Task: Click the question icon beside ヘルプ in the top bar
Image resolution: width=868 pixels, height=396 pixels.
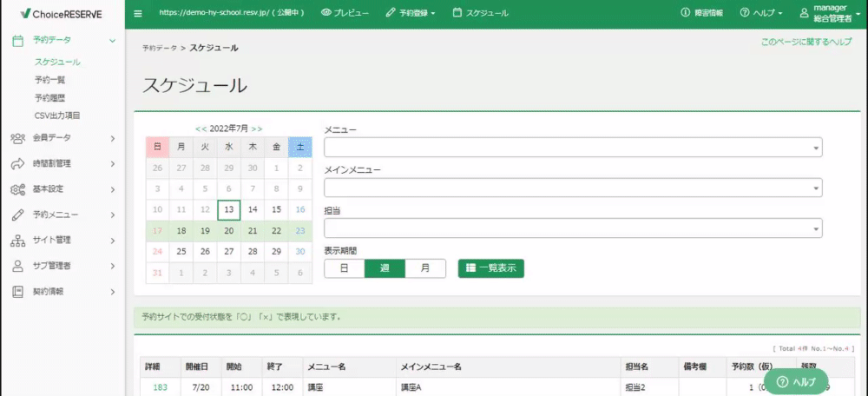Action: click(x=745, y=13)
